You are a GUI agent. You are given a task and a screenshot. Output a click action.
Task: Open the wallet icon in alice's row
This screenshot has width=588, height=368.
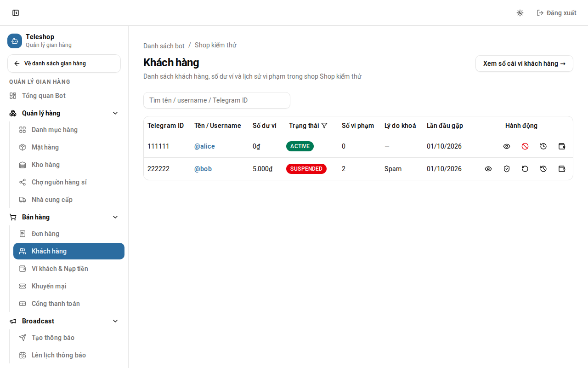pos(562,146)
